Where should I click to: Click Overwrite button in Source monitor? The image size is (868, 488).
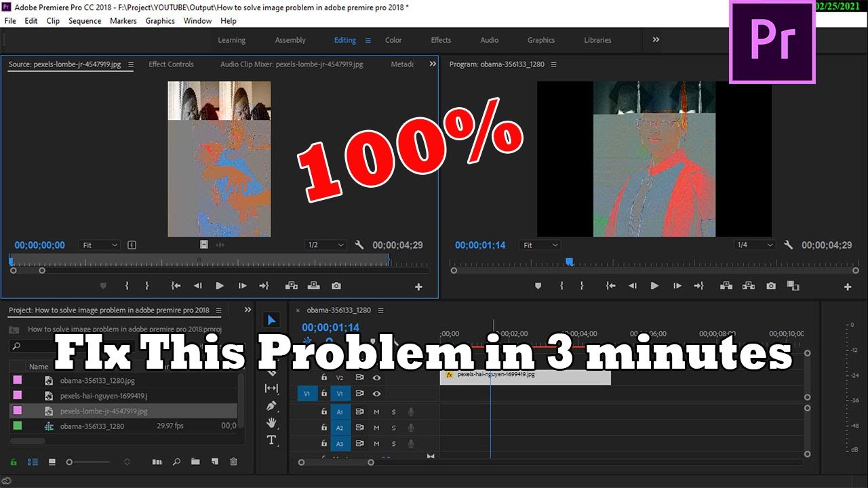314,286
